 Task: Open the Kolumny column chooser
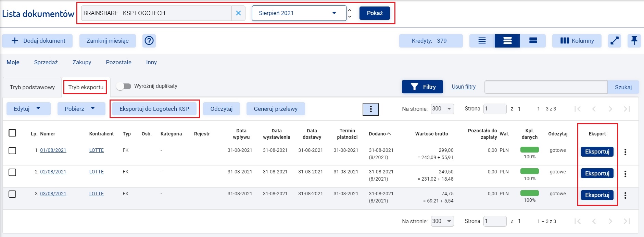577,41
